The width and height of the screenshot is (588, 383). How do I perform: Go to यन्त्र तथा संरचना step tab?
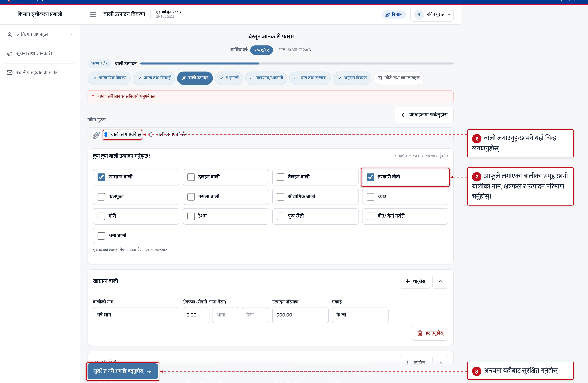[310, 78]
